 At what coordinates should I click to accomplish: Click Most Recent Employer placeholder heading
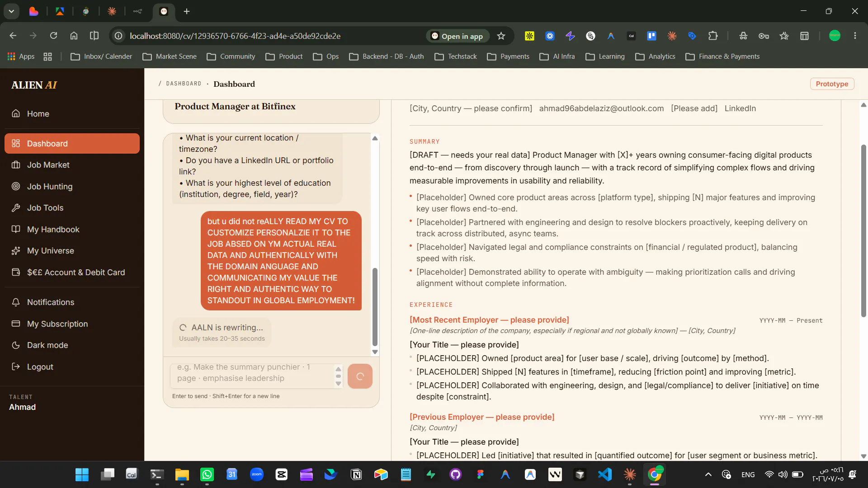pos(489,320)
